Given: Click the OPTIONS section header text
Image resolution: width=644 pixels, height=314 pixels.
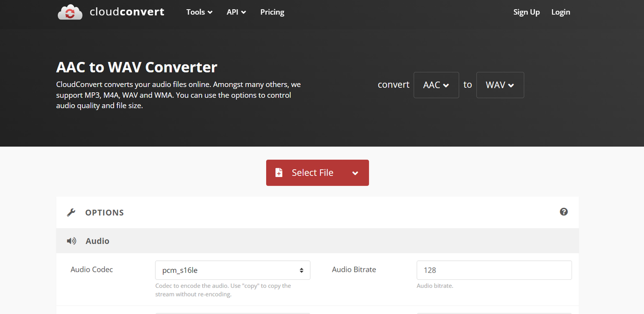Looking at the screenshot, I should coord(105,213).
